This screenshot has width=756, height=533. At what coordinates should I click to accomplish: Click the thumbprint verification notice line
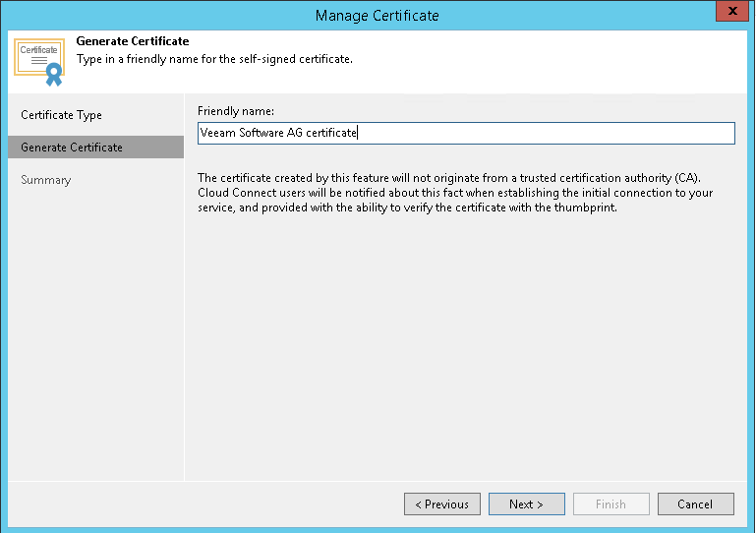tap(407, 207)
